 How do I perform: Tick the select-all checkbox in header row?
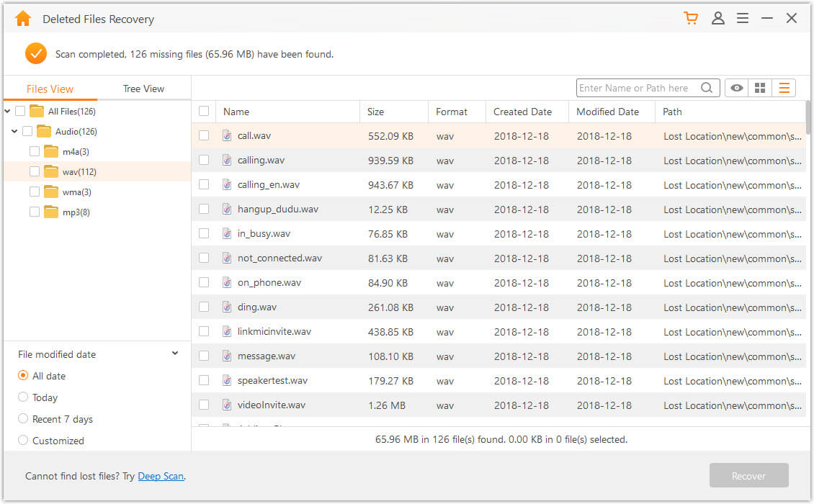tap(204, 111)
